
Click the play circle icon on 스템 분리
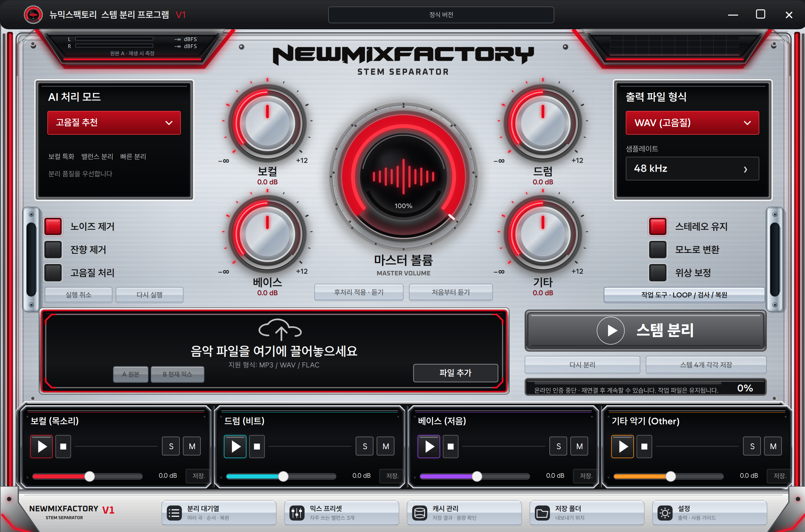[611, 330]
